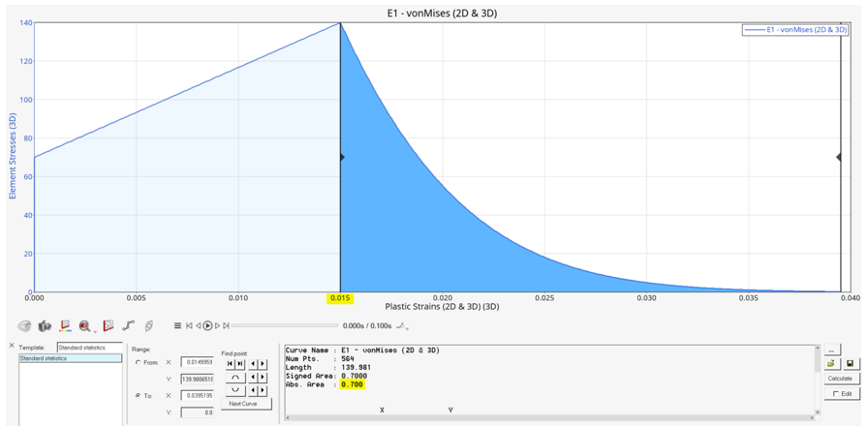The width and height of the screenshot is (868, 426).
Task: Click the Element Stresses (3D) axis label
Action: 13,157
